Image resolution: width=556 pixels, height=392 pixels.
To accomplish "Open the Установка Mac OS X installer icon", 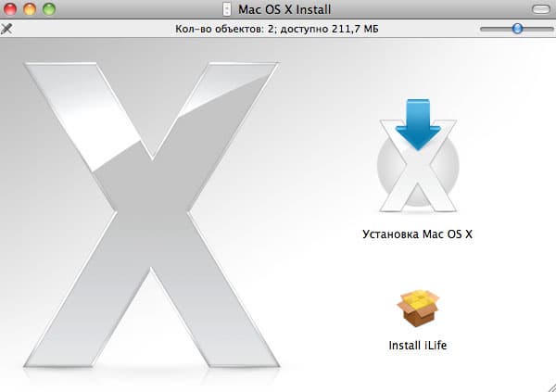I will (418, 156).
